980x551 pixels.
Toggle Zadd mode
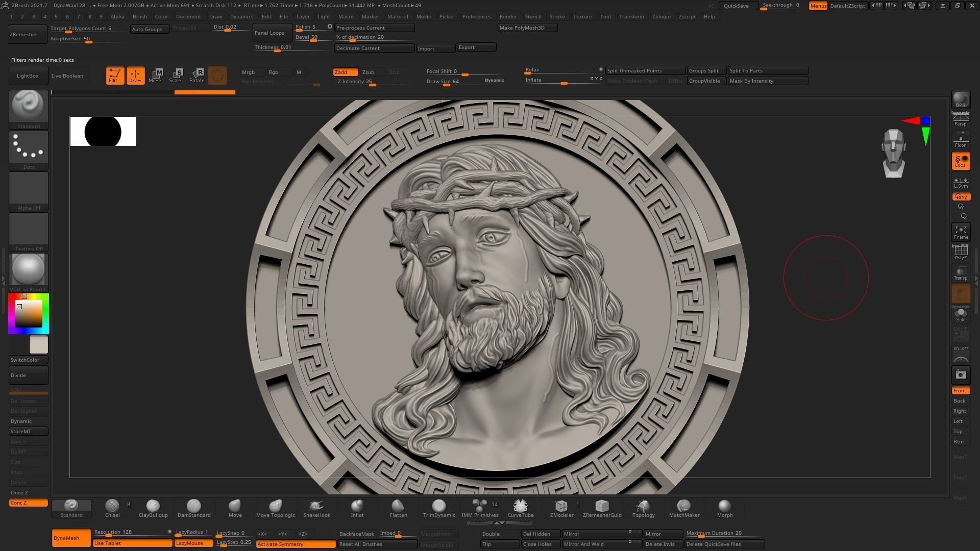pos(346,72)
